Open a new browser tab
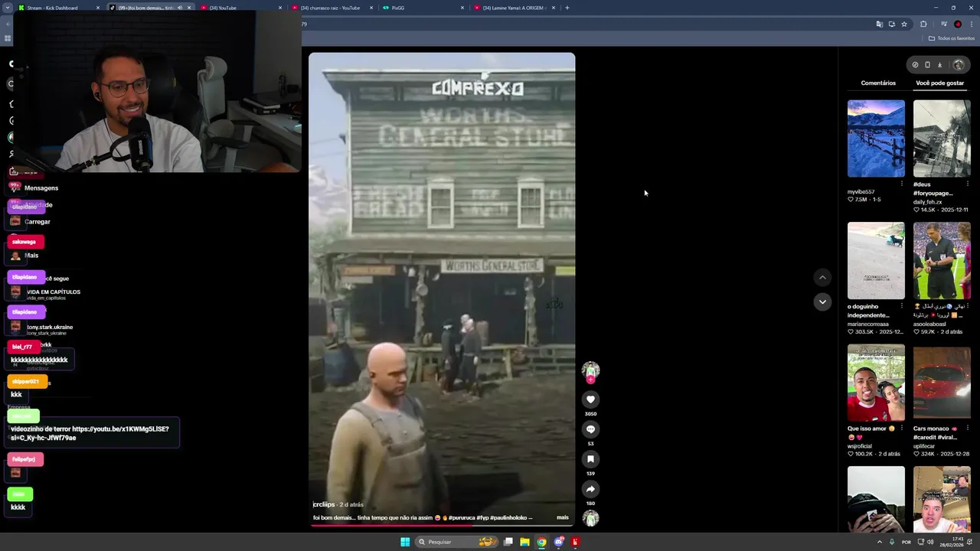This screenshot has width=980, height=551. (x=567, y=8)
